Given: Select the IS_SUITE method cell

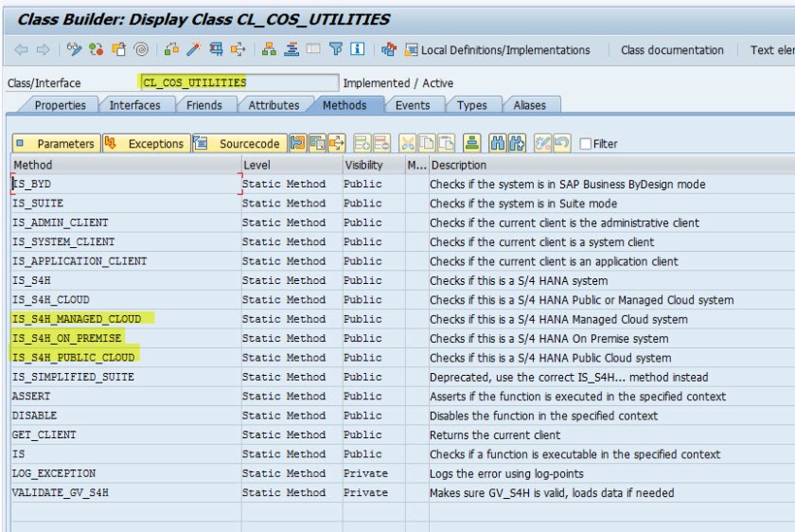Looking at the screenshot, I should click(x=126, y=203).
